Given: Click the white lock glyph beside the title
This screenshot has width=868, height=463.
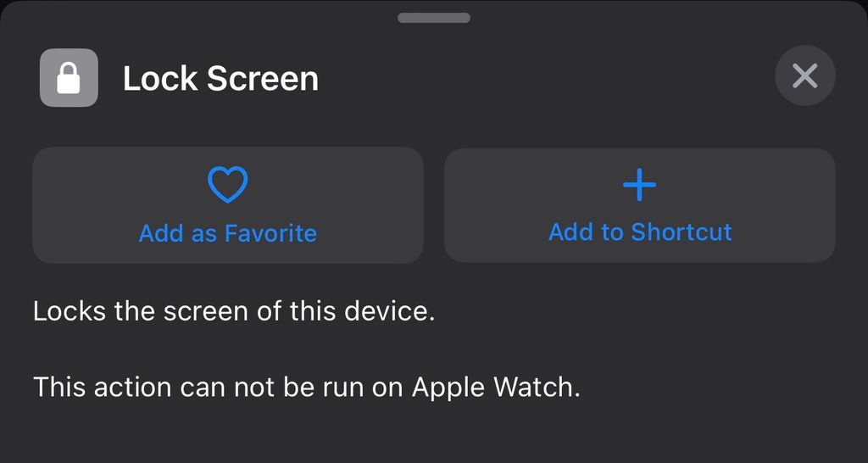Looking at the screenshot, I should click(69, 78).
